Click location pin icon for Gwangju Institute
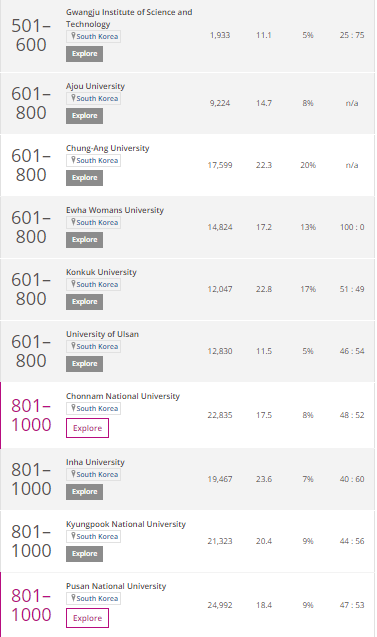 point(73,36)
